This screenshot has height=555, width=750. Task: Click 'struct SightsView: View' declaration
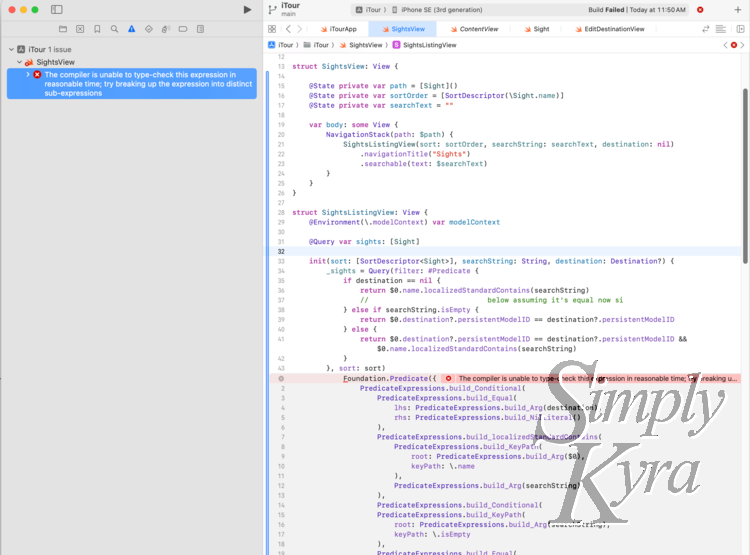point(345,67)
